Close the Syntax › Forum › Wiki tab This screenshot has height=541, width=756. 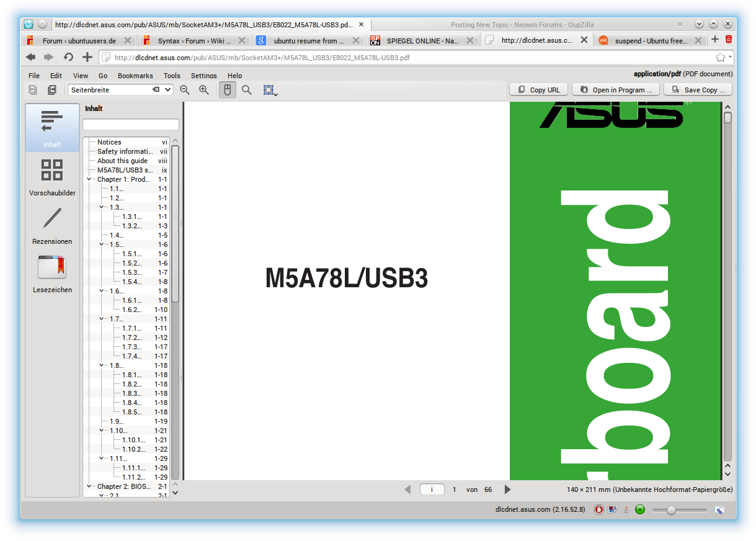tap(242, 40)
